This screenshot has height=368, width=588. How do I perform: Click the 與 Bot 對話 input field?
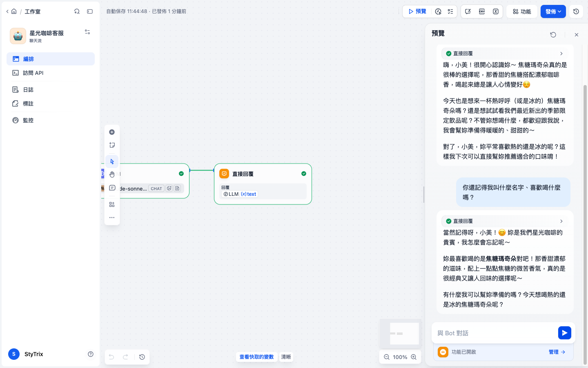click(495, 333)
